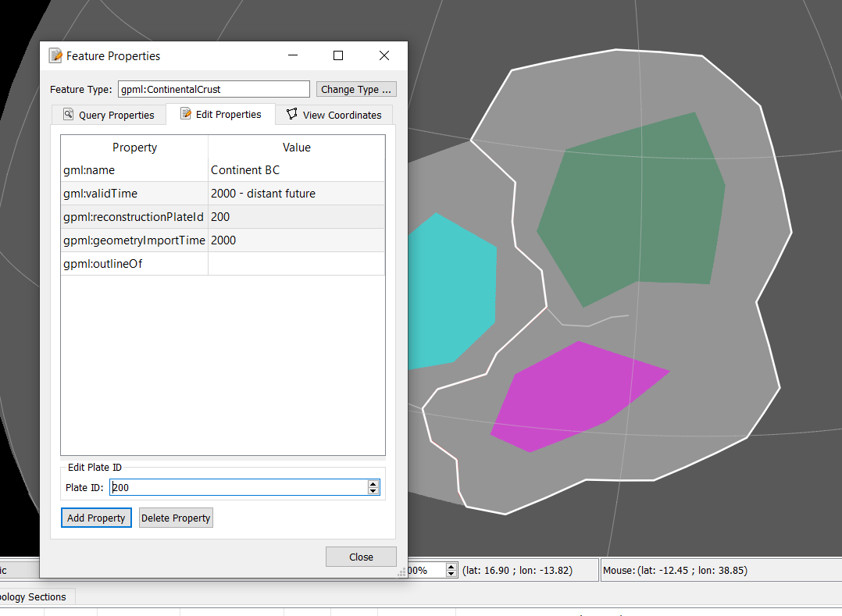Select the gpml:outlineOf property row
842x616 pixels.
point(223,264)
